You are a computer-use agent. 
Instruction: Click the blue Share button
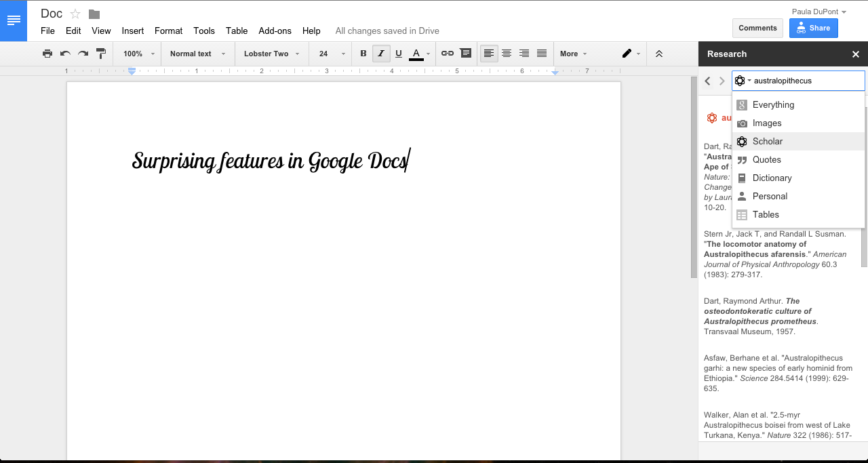click(813, 28)
